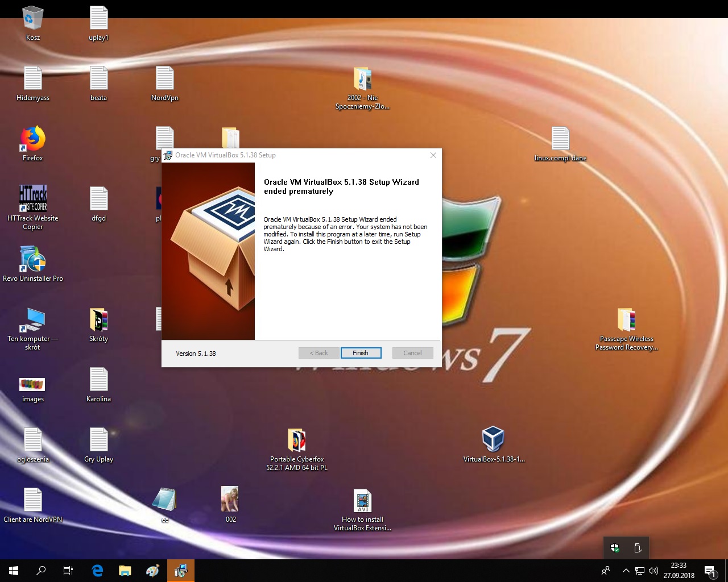
Task: Open File Explorer from the taskbar
Action: tap(125, 571)
